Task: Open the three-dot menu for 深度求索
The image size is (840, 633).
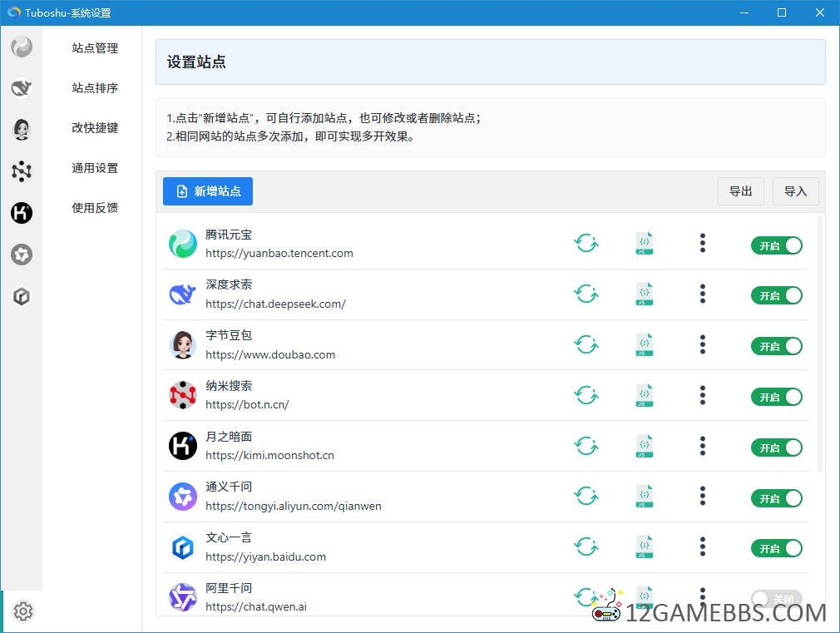Action: pos(703,294)
